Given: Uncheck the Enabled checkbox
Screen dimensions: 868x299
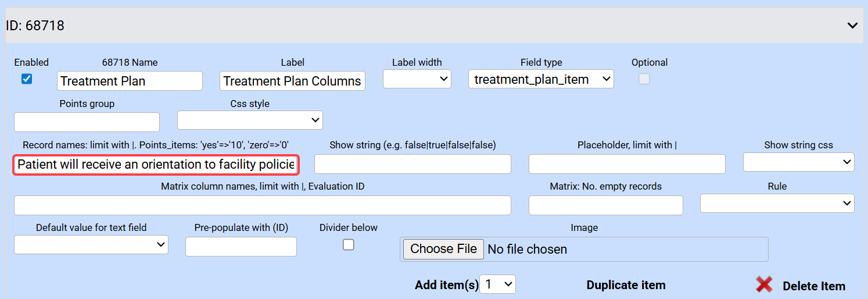Looking at the screenshot, I should 27,79.
